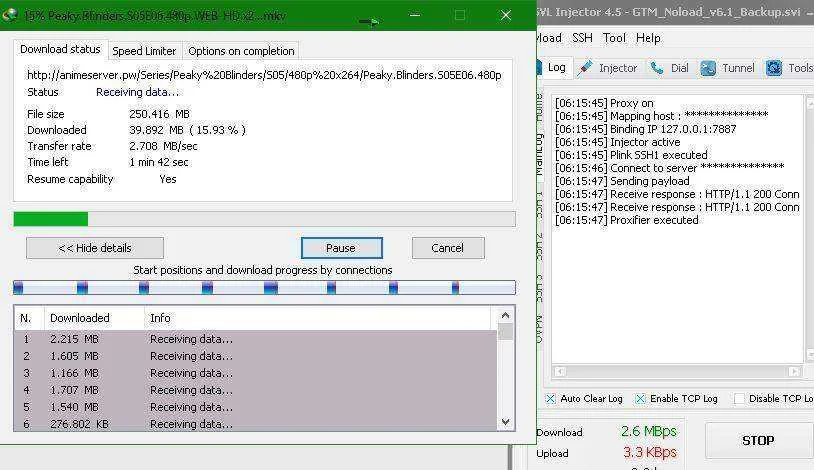
Task: Click the file size value 250.416 MB
Action: [159, 114]
